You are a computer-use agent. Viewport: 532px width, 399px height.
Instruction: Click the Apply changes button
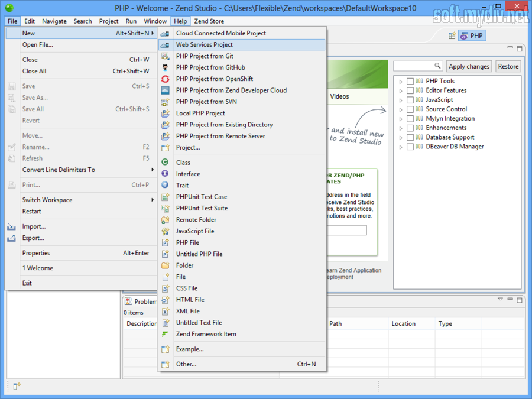pyautogui.click(x=469, y=66)
